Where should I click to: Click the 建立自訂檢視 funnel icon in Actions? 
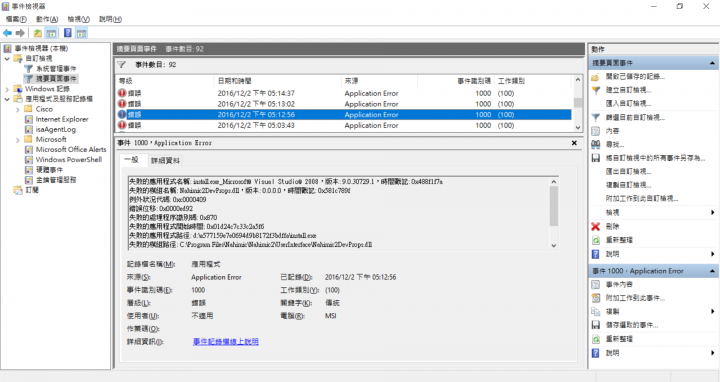[x=596, y=90]
